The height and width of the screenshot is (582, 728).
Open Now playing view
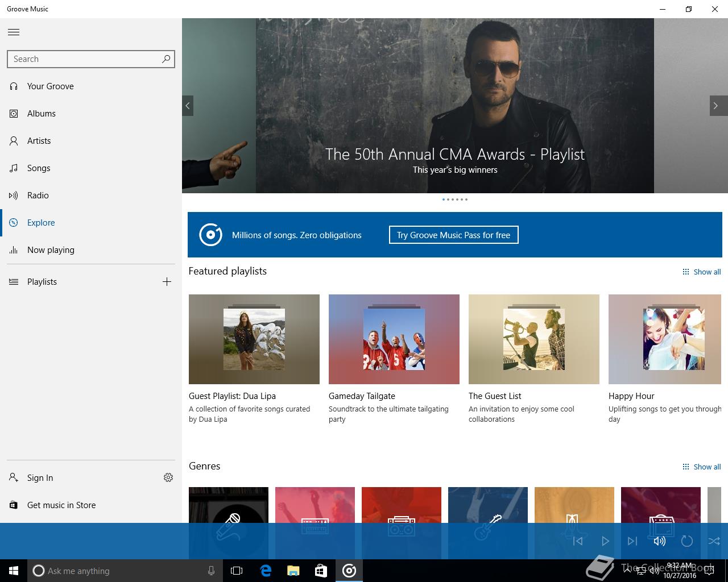(x=91, y=250)
